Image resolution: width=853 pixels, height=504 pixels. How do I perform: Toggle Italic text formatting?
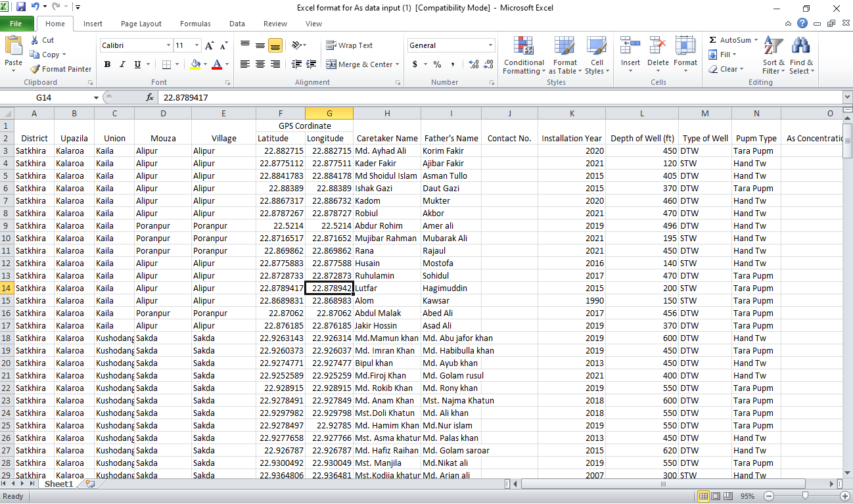[123, 64]
